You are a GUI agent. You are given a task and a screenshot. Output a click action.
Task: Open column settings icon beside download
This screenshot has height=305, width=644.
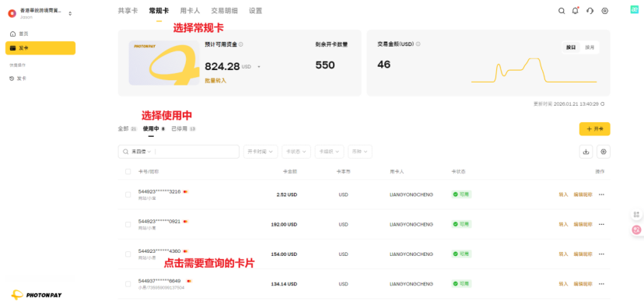click(604, 152)
